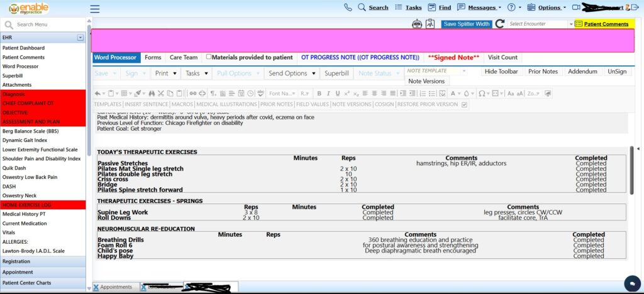Switch to the Care Team tab

click(x=183, y=57)
